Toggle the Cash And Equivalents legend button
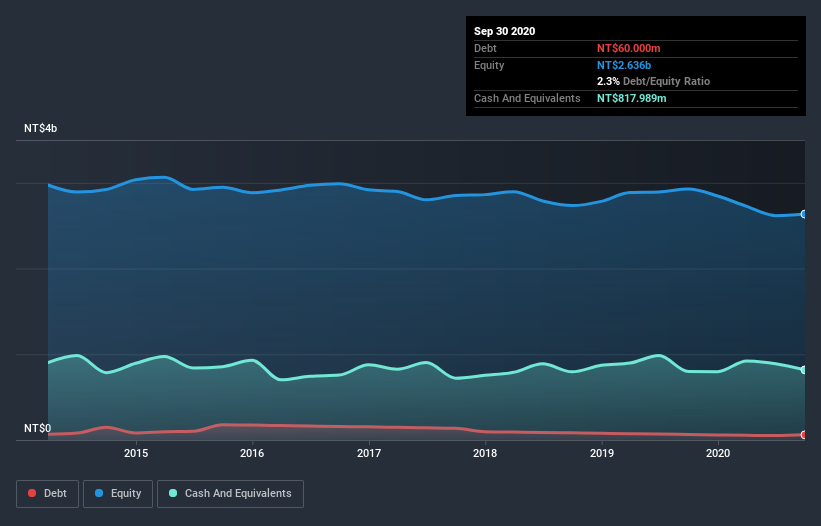The width and height of the screenshot is (821, 526). click(x=230, y=494)
